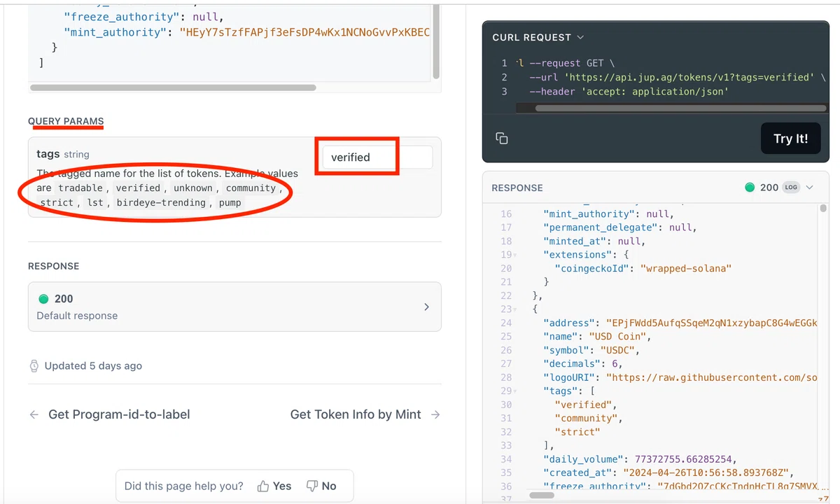
Task: Click the 'tradable' example tag
Action: coord(80,188)
